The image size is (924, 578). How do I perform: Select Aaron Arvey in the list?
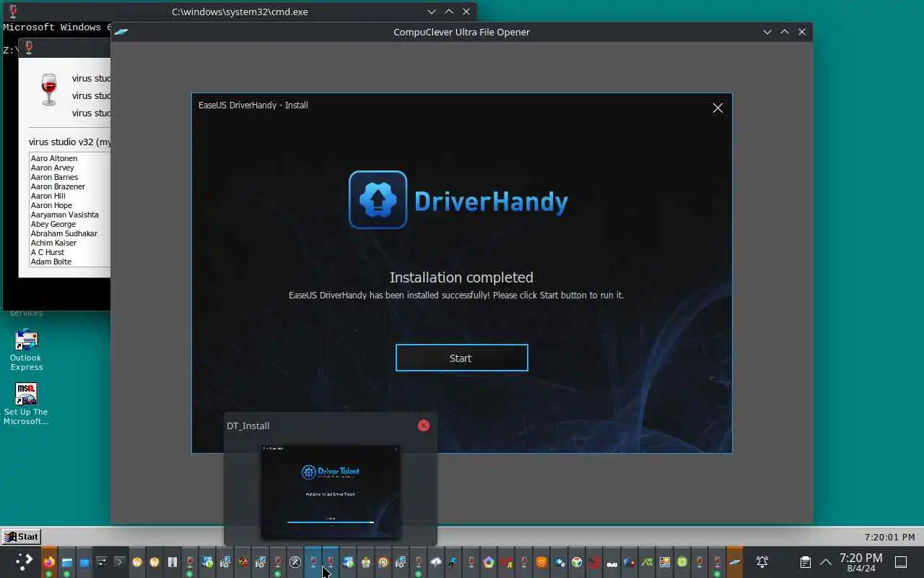(53, 168)
